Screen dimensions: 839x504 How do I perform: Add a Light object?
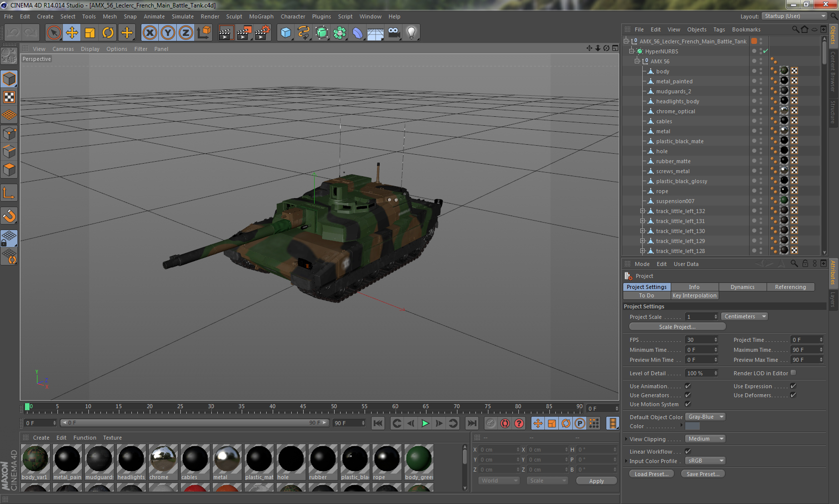[x=412, y=33]
